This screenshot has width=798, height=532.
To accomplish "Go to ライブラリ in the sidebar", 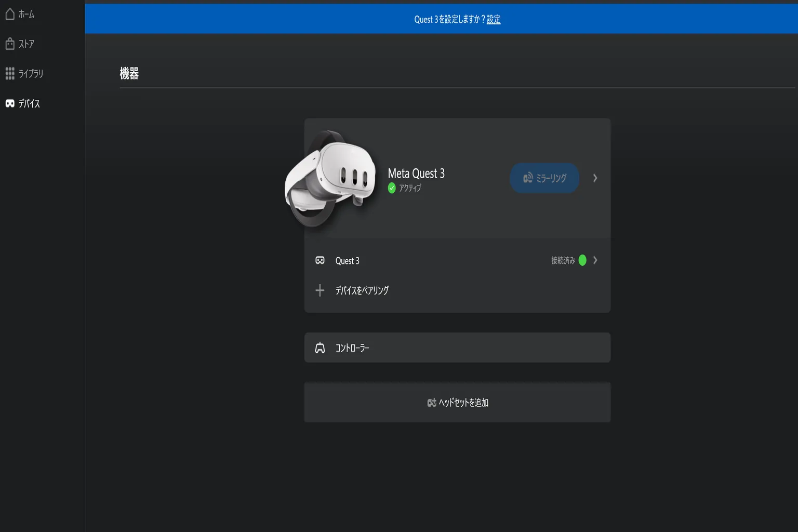I will point(31,73).
